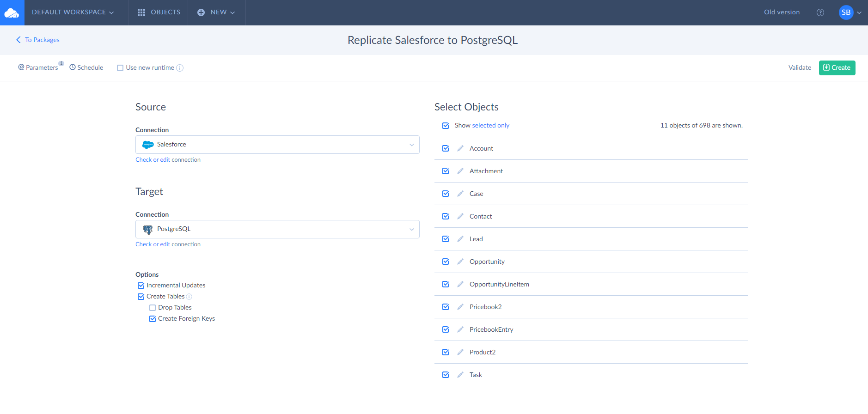Screen dimensions: 868x414
Task: Click the help question mark icon
Action: coord(820,12)
